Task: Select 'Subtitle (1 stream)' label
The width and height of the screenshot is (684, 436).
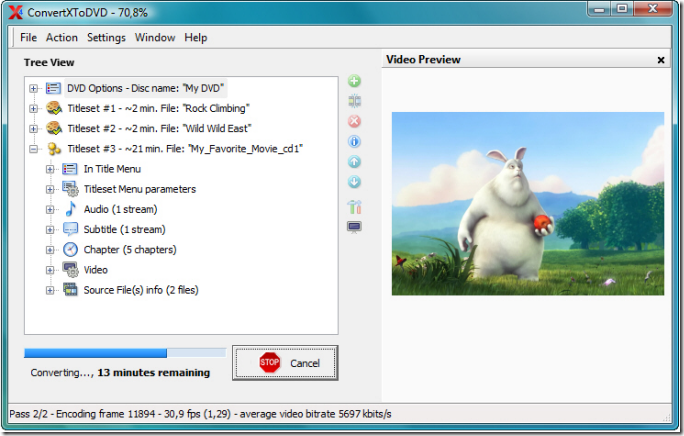Action: (124, 230)
